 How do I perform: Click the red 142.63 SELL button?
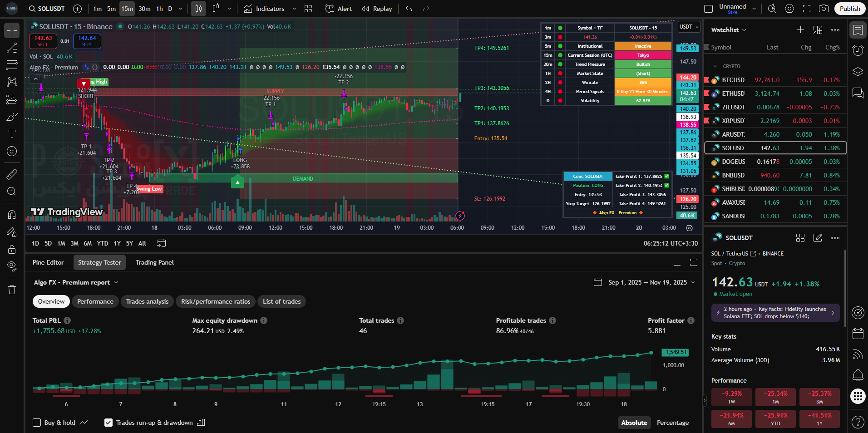click(x=43, y=41)
